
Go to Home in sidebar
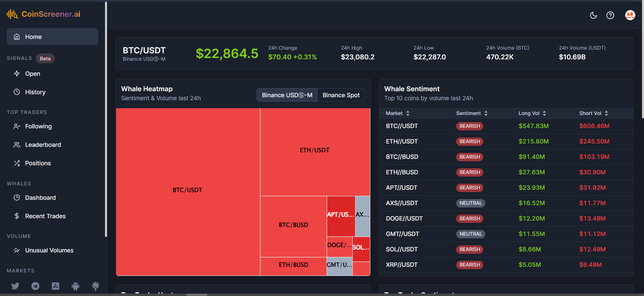(52, 37)
